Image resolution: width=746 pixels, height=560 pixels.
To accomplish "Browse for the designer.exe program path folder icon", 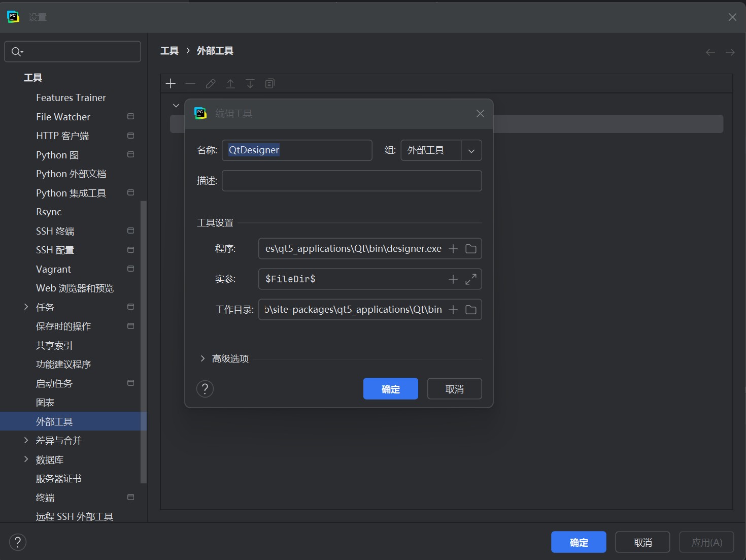I will (x=470, y=248).
